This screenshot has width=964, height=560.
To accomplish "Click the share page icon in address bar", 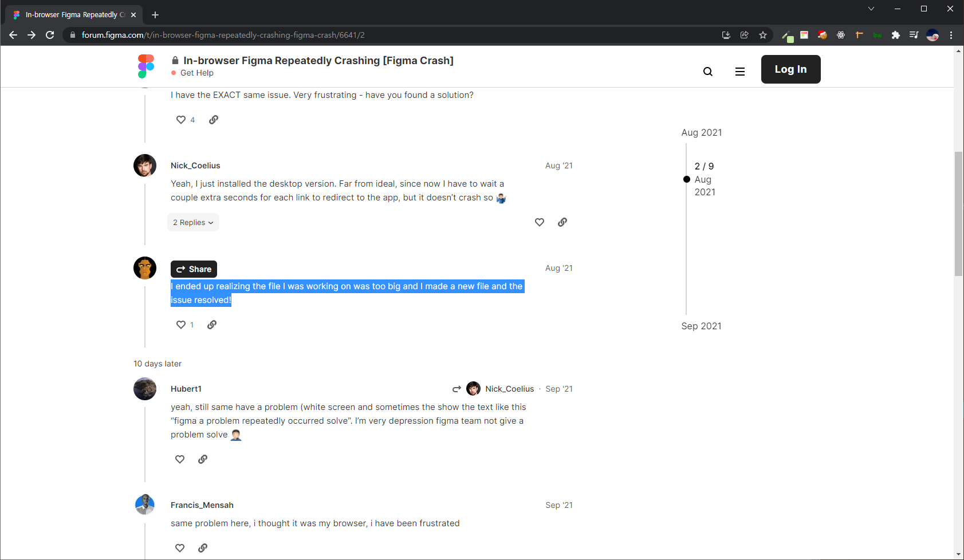I will pos(745,35).
